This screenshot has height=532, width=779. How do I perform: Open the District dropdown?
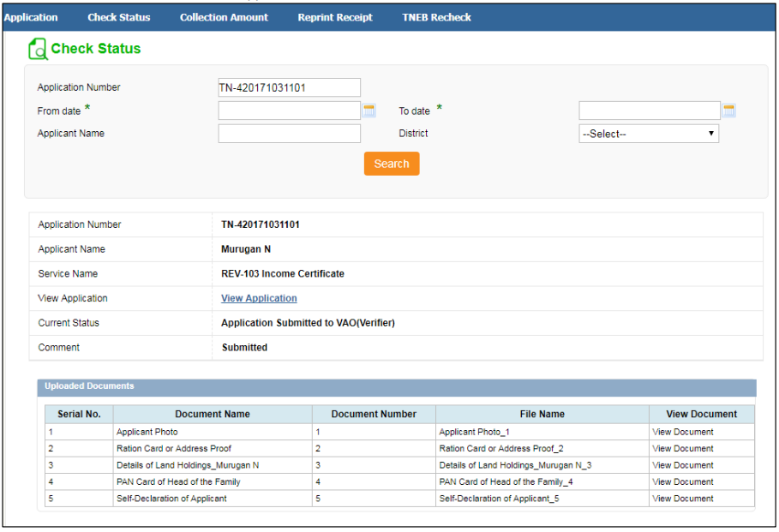click(649, 134)
